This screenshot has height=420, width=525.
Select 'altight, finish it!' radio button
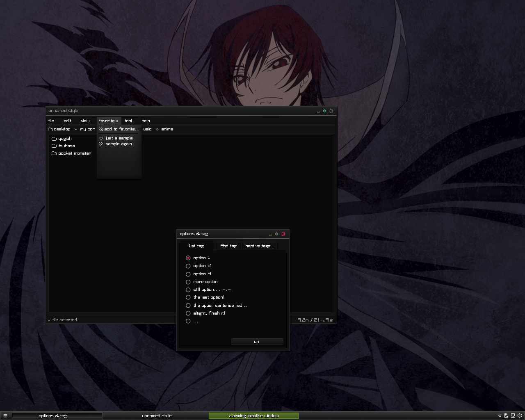(188, 313)
